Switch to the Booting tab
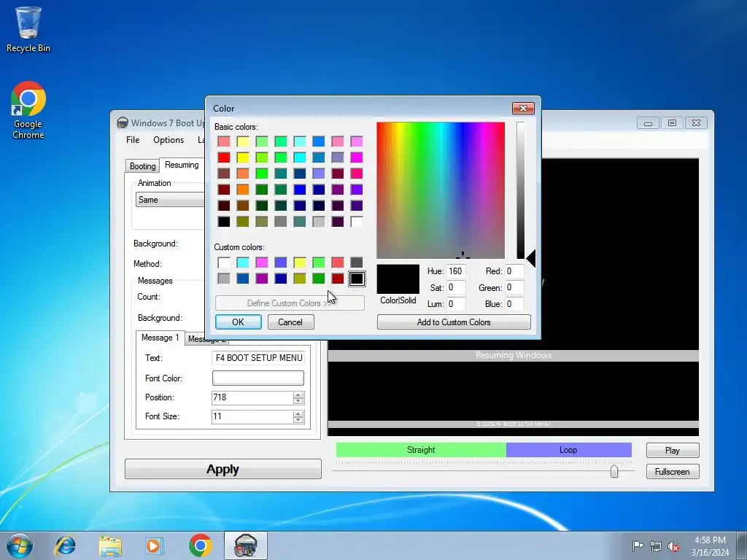 click(143, 166)
